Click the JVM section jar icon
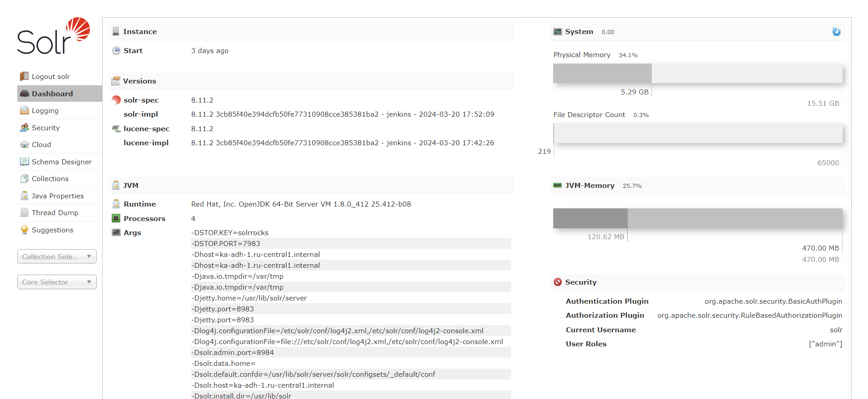This screenshot has height=399, width=868. pyautogui.click(x=116, y=185)
